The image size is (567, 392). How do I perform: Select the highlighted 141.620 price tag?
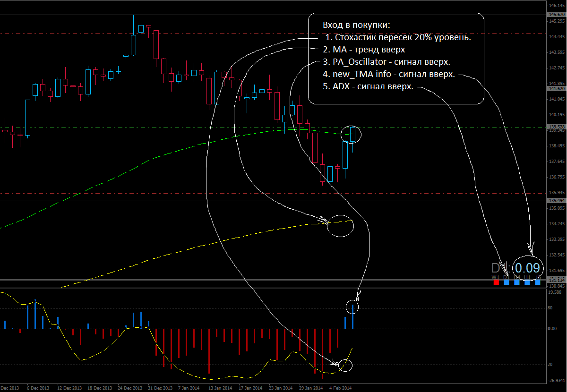[556, 89]
